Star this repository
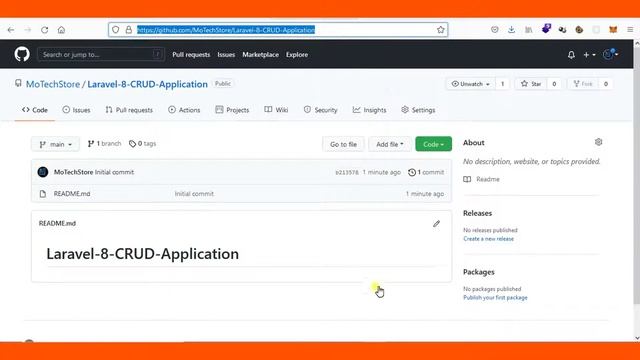Viewport: 640px width, 360px height. (531, 84)
